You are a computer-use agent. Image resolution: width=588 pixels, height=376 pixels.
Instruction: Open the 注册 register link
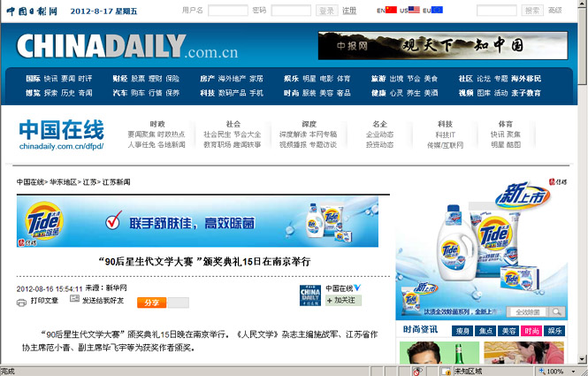click(349, 11)
